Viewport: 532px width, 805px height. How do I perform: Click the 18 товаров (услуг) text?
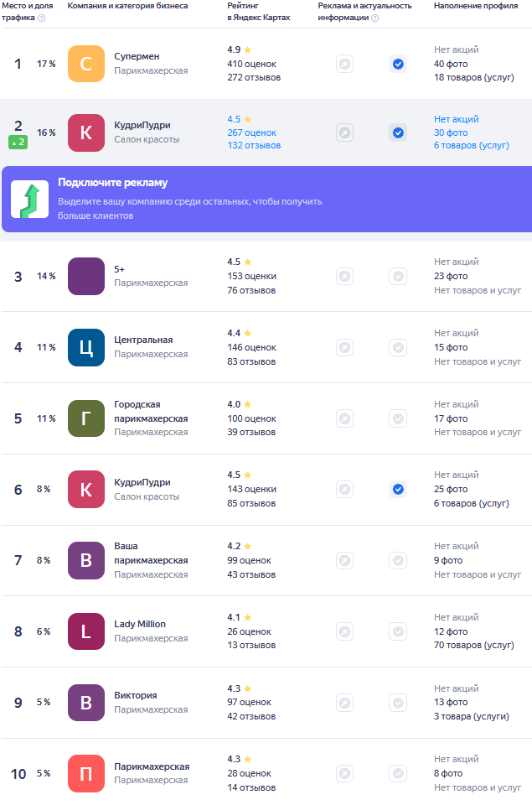(x=474, y=77)
